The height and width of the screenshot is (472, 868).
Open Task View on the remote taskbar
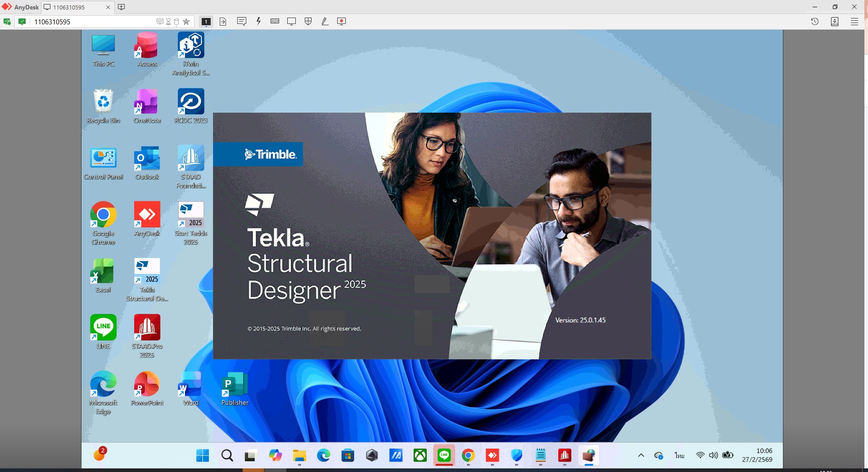(x=251, y=456)
